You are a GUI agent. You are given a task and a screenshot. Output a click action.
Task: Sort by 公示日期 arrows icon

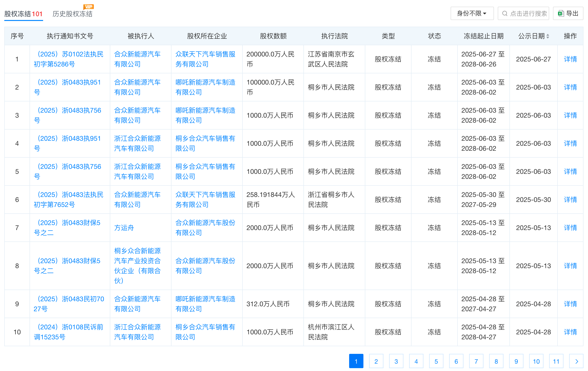548,36
